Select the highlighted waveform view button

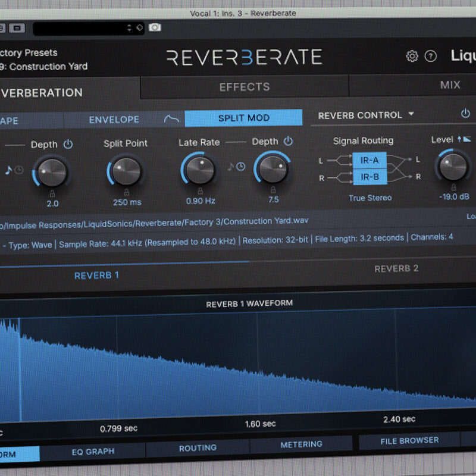tap(20, 455)
